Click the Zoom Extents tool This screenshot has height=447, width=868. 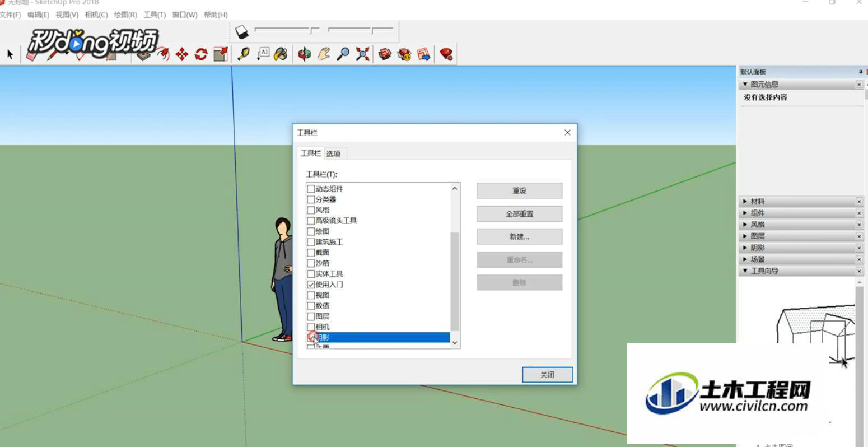point(362,54)
